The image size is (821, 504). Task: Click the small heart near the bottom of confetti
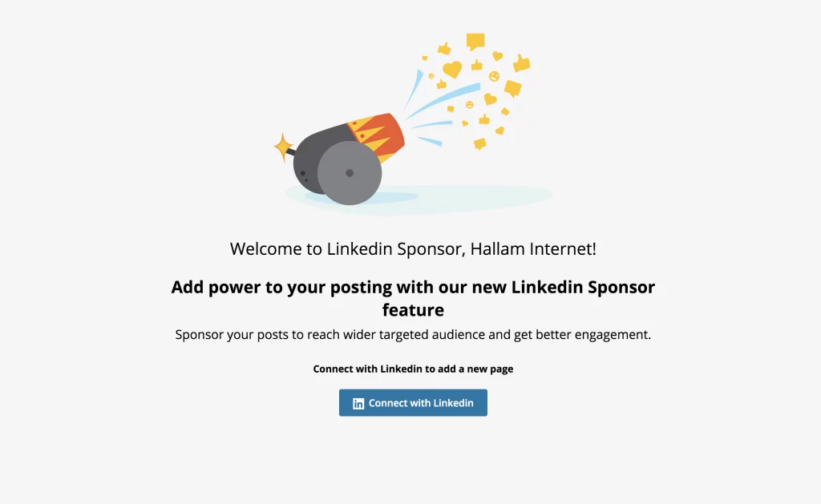coord(499,131)
